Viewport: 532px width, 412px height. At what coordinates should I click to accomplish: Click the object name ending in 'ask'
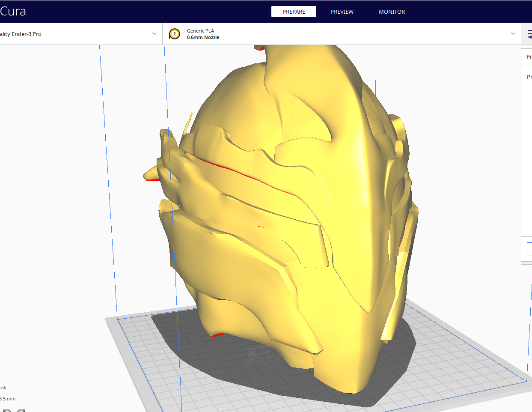click(x=3, y=388)
